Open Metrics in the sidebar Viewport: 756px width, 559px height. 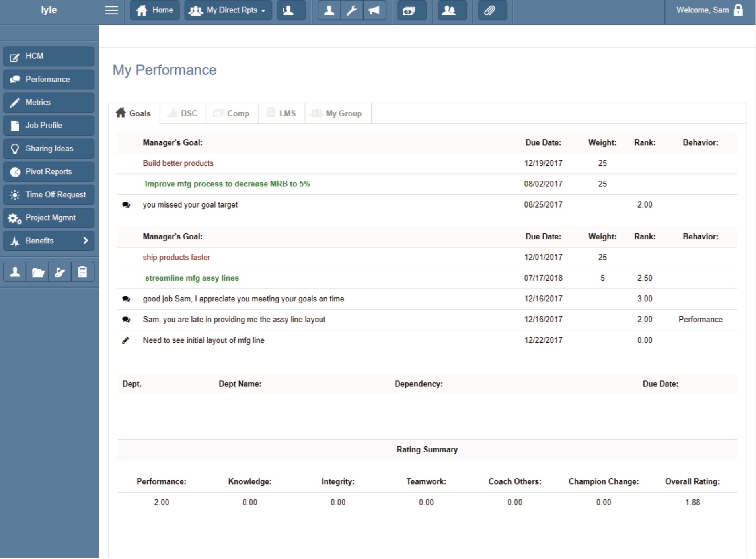(49, 103)
